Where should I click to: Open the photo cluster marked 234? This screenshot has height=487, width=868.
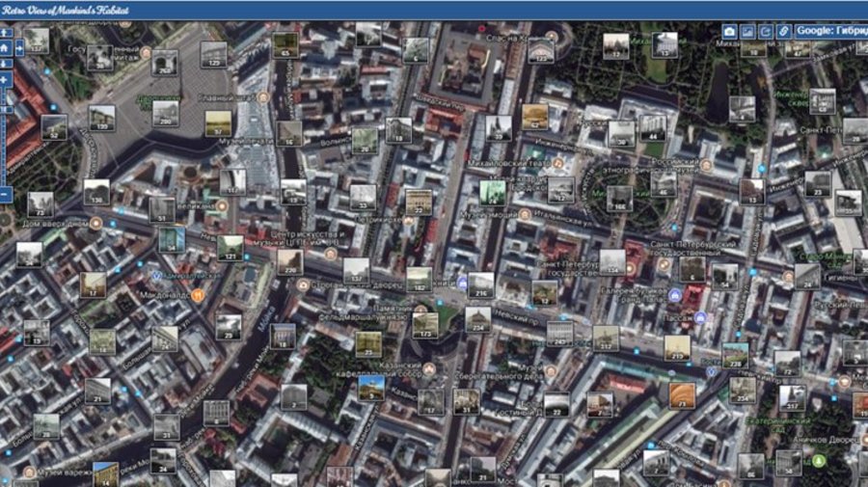click(x=477, y=320)
